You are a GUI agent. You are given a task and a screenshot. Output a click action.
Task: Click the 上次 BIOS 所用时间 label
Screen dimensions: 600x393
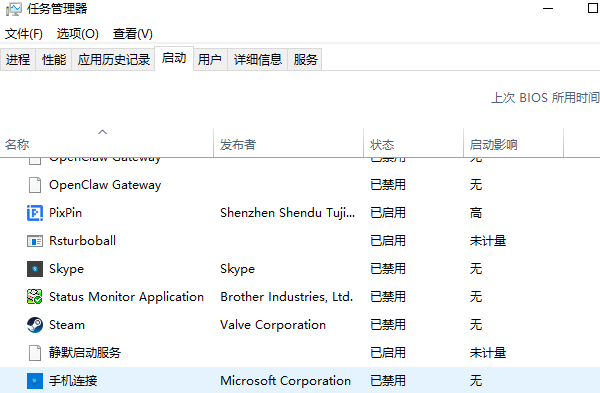(x=545, y=98)
